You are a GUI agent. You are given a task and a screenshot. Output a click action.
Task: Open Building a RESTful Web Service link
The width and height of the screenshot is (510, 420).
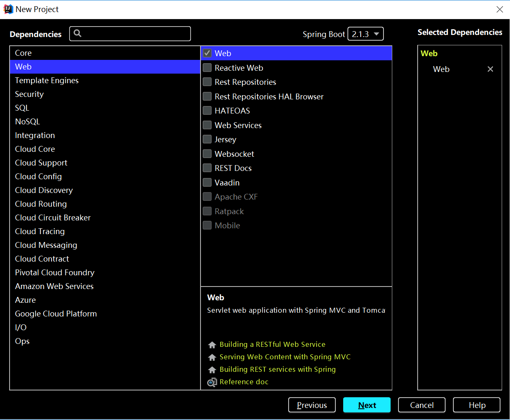(x=272, y=344)
